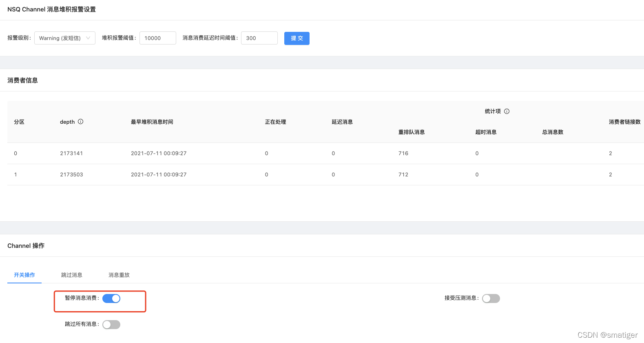Enable the 接受压测消息 switch

pyautogui.click(x=491, y=298)
